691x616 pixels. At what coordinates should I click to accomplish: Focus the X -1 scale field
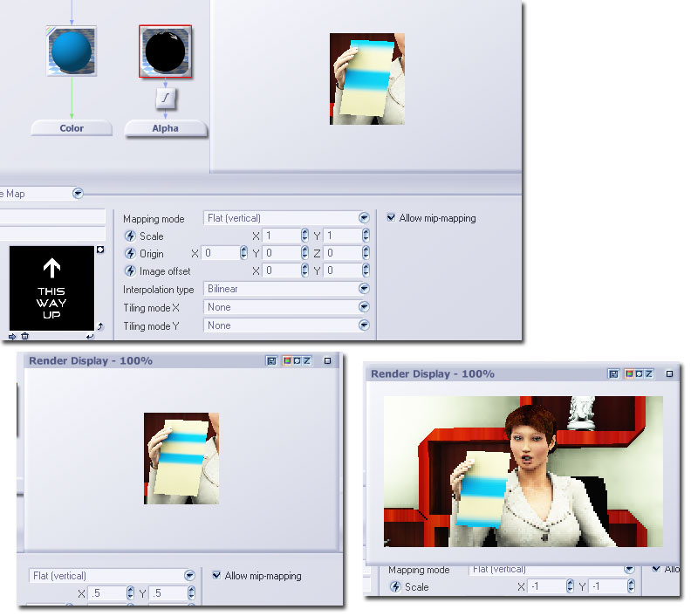point(546,586)
